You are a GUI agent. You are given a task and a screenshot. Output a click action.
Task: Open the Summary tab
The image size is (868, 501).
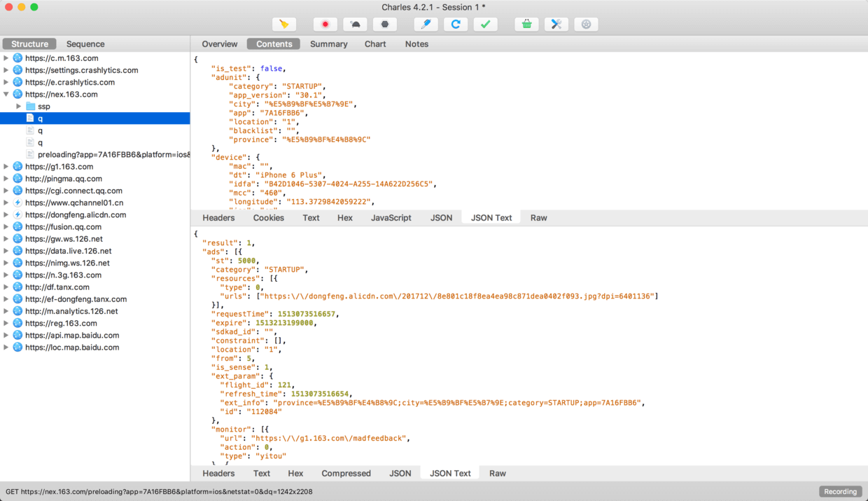point(328,43)
